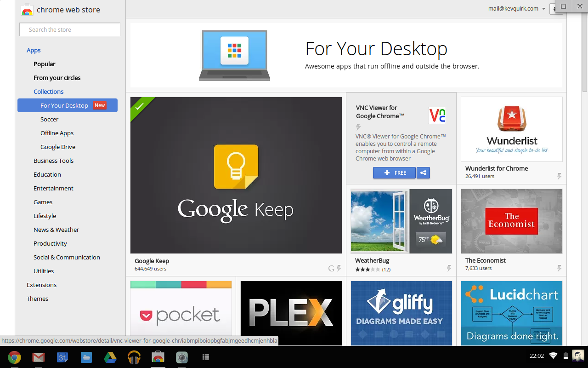Image resolution: width=588 pixels, height=368 pixels.
Task: Install VNC Viewer using the FREE button
Action: click(x=394, y=173)
